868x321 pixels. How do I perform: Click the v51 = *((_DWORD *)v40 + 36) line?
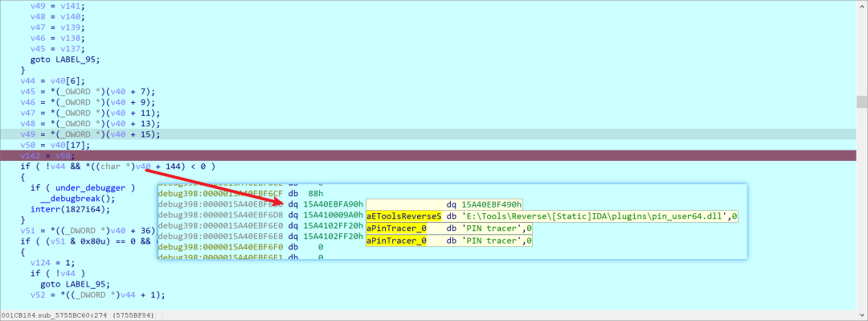pyautogui.click(x=88, y=231)
